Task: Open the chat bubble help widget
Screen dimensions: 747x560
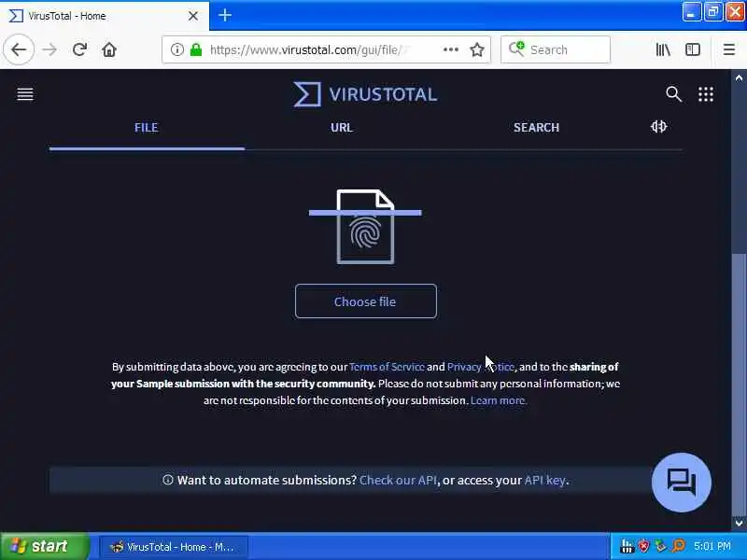Action: click(x=682, y=482)
